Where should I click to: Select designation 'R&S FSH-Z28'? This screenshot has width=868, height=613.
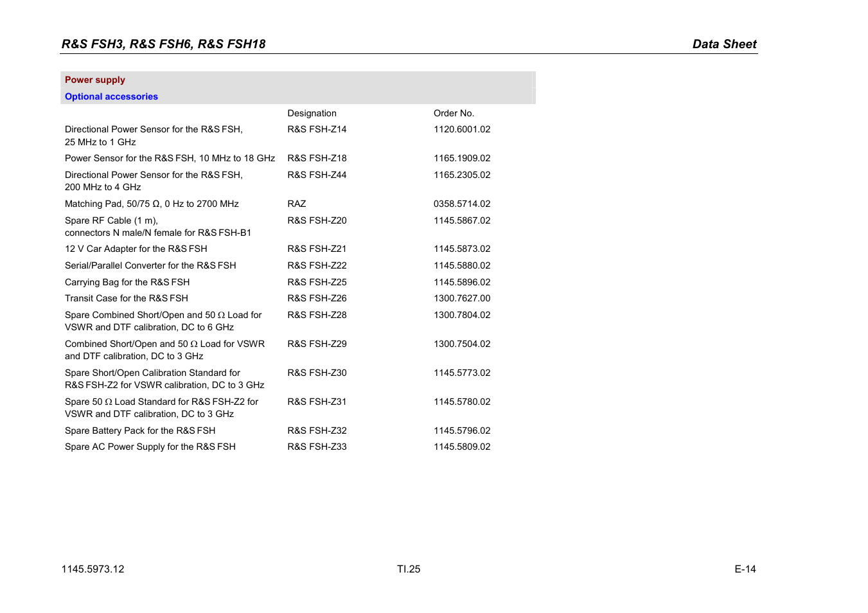317,315
